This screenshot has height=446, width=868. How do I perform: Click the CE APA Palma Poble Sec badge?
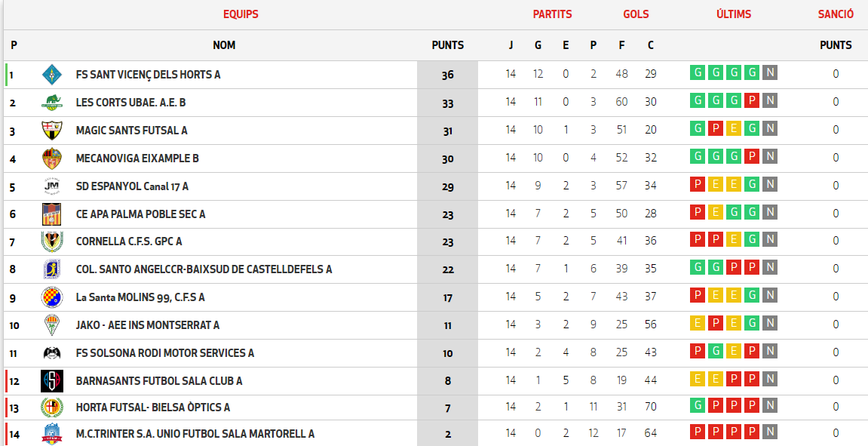pyautogui.click(x=50, y=214)
